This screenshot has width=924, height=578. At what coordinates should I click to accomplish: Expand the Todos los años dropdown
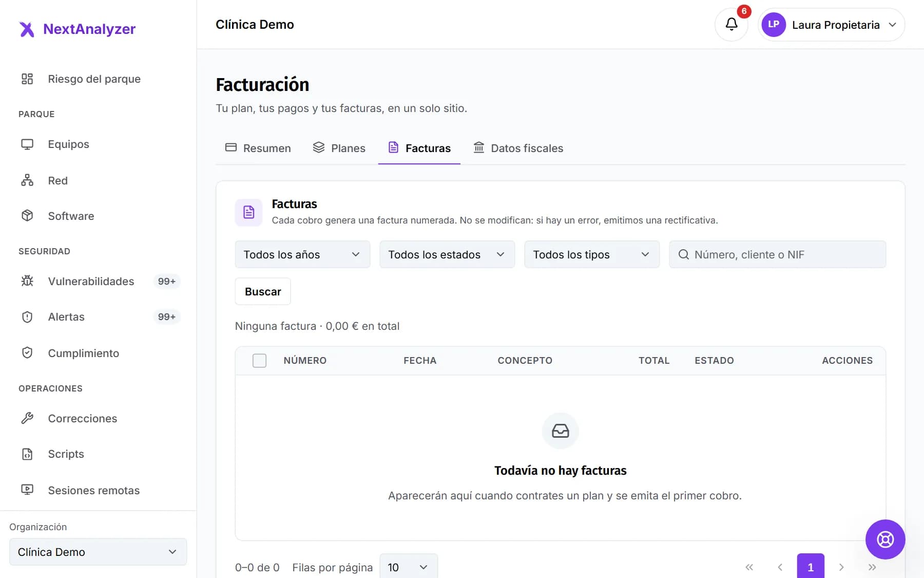(302, 254)
